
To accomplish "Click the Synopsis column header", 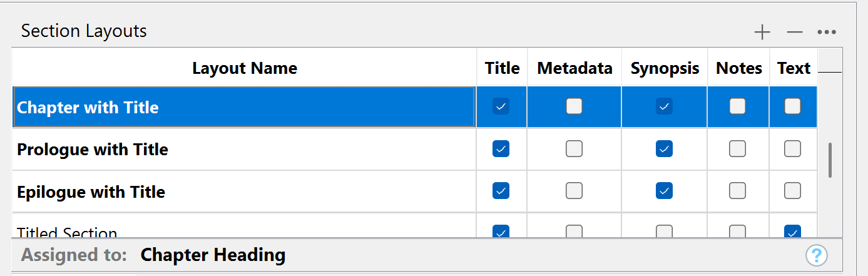I will [665, 68].
